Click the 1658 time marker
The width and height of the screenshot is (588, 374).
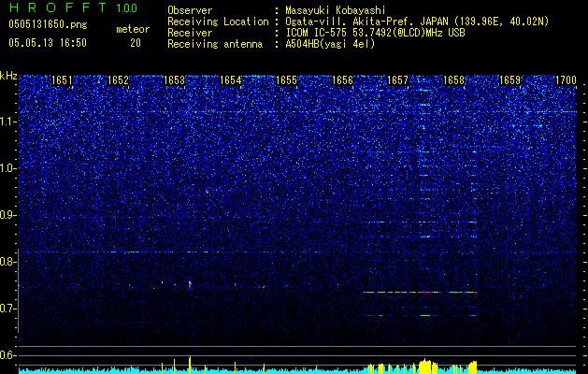pyautogui.click(x=453, y=79)
